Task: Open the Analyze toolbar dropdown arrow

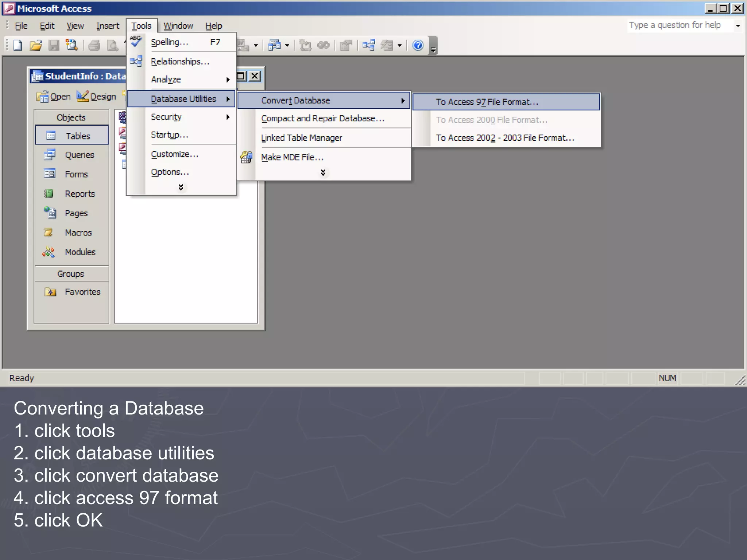Action: 287,46
